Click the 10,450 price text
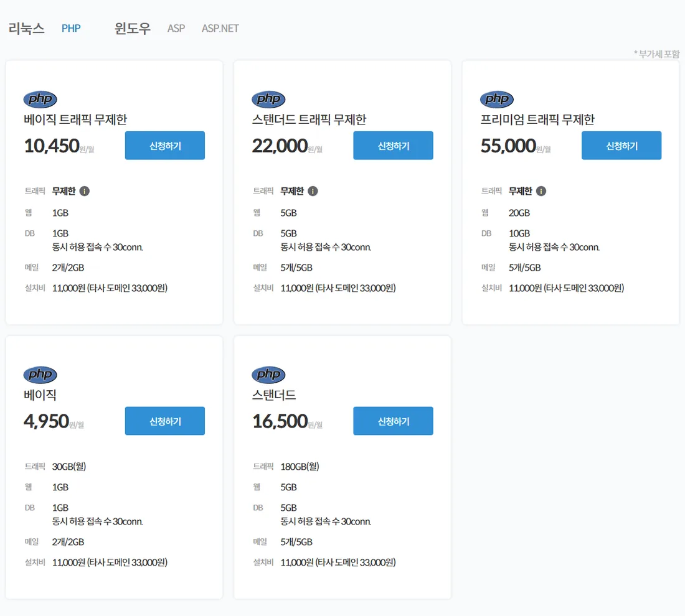The height and width of the screenshot is (616, 685). click(52, 146)
